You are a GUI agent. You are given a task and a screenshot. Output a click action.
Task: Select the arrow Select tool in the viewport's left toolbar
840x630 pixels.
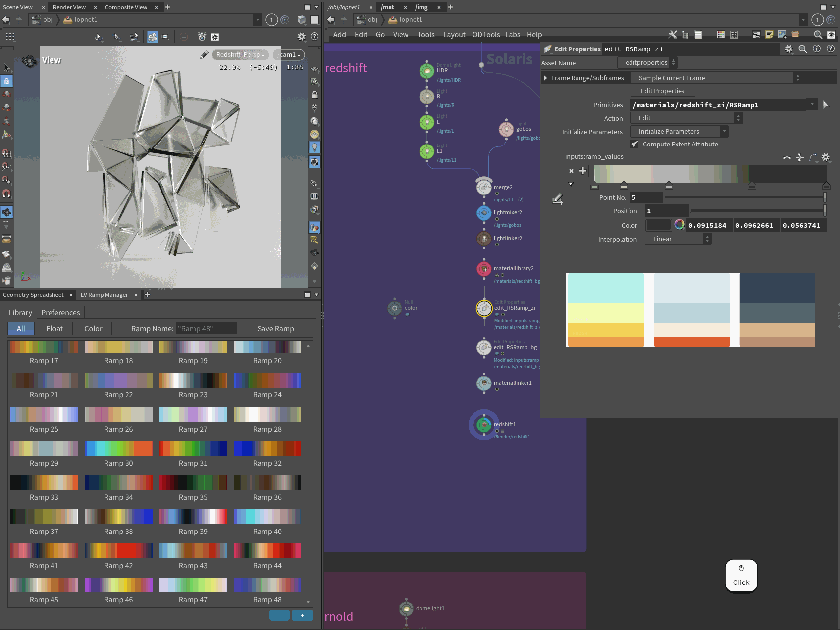tap(6, 67)
